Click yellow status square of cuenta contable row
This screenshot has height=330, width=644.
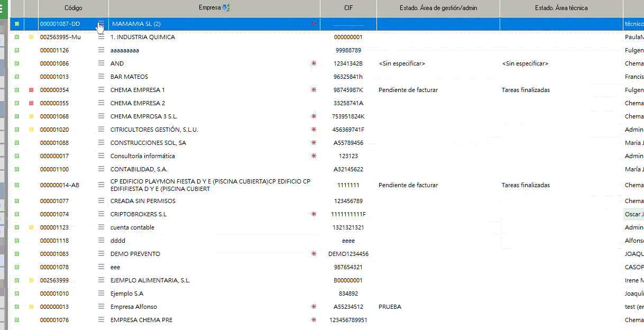tap(31, 227)
